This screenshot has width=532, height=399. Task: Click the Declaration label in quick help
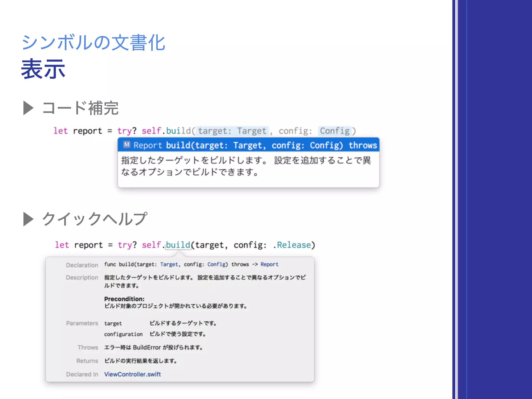[82, 265]
